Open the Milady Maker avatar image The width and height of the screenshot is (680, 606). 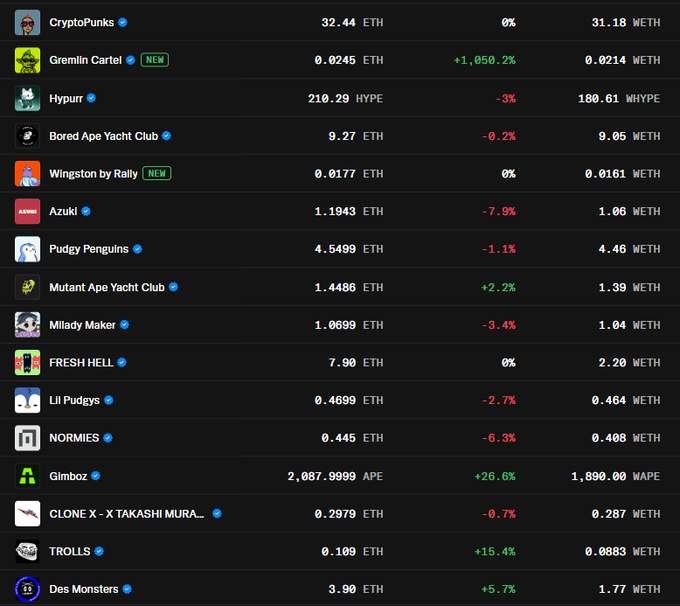point(27,325)
